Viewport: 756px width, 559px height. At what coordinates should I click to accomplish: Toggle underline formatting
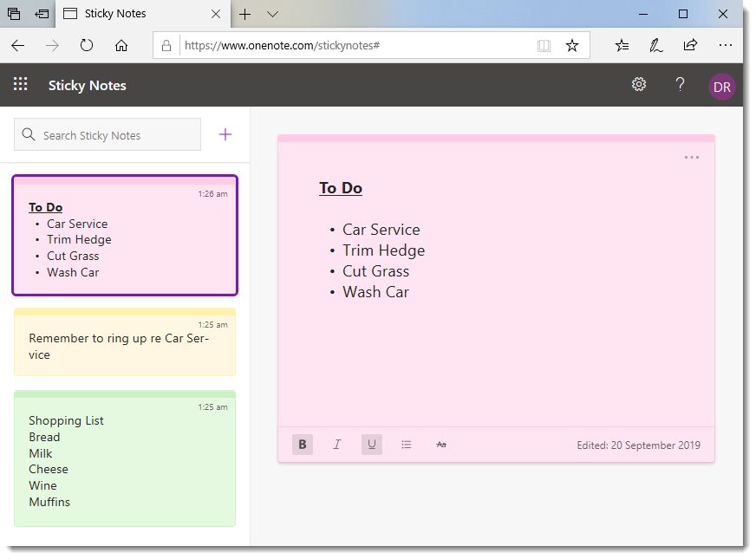(371, 444)
